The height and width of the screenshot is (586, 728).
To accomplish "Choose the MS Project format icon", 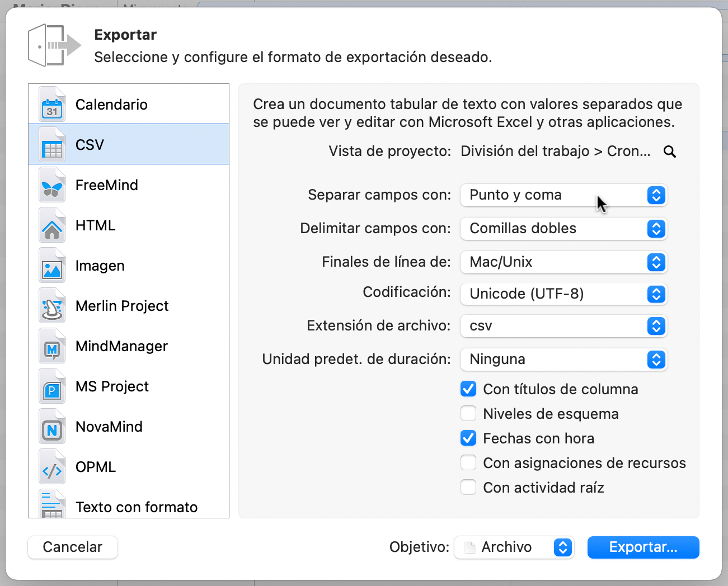I will coord(51,386).
